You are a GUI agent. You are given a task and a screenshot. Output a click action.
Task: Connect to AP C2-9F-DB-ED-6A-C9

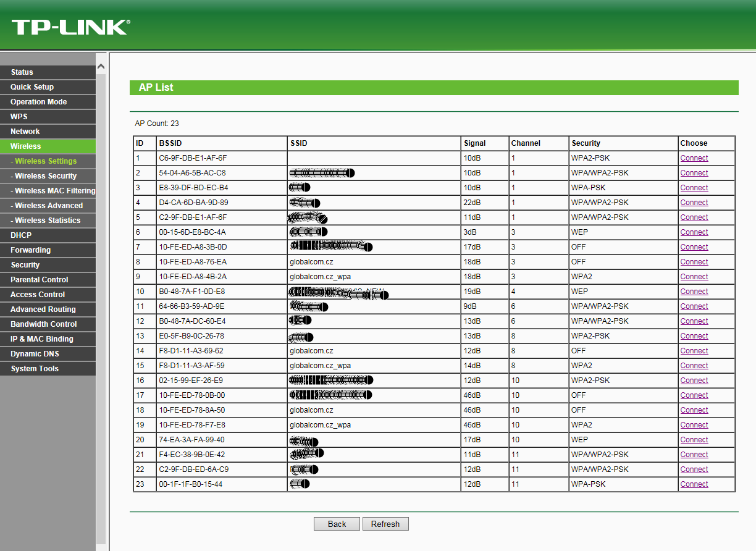[694, 469]
